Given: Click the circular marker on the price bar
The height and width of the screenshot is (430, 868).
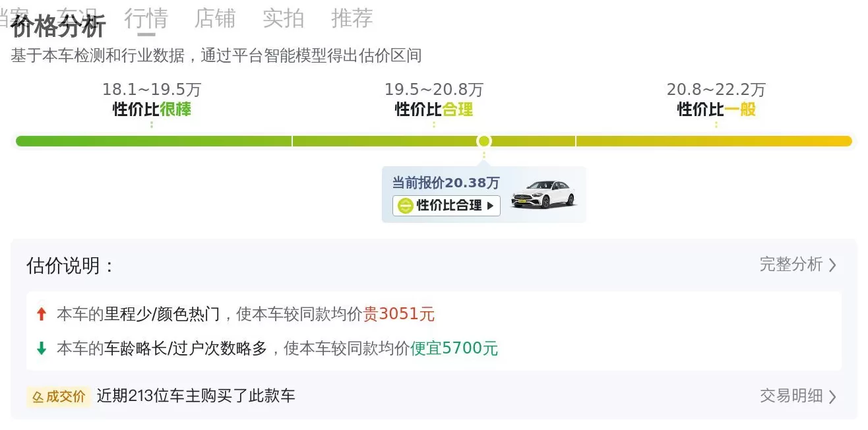Looking at the screenshot, I should pos(484,141).
